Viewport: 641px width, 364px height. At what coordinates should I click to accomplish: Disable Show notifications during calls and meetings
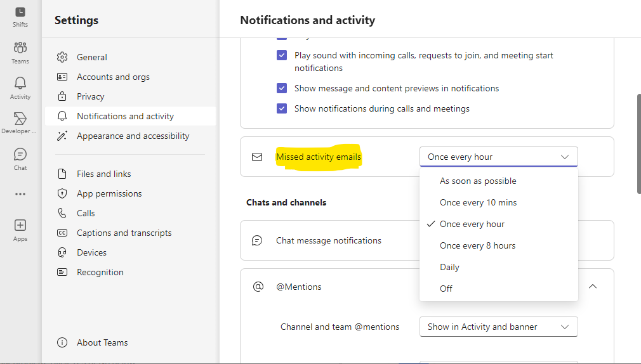pos(282,108)
